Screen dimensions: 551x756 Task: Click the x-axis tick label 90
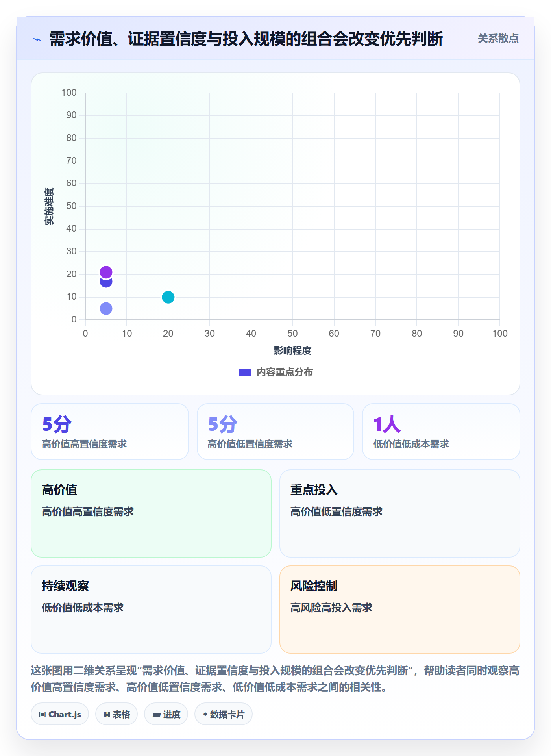(458, 334)
